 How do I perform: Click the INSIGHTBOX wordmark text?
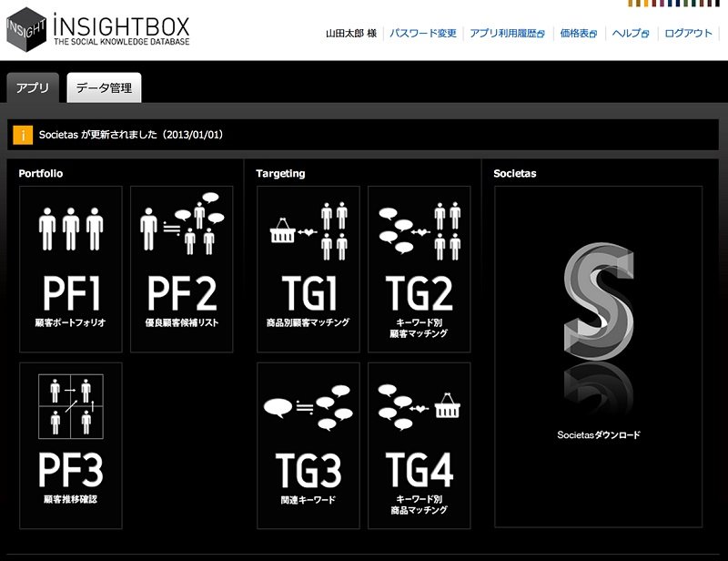122,25
